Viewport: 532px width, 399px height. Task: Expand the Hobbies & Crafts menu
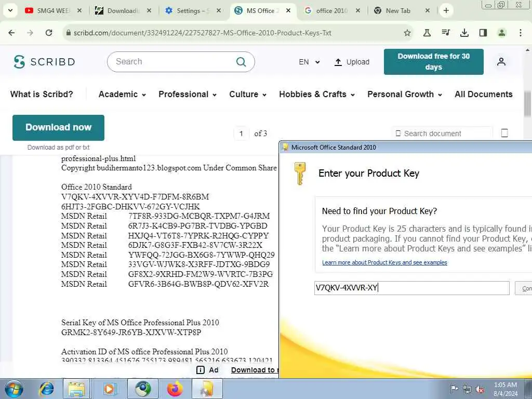(x=317, y=94)
